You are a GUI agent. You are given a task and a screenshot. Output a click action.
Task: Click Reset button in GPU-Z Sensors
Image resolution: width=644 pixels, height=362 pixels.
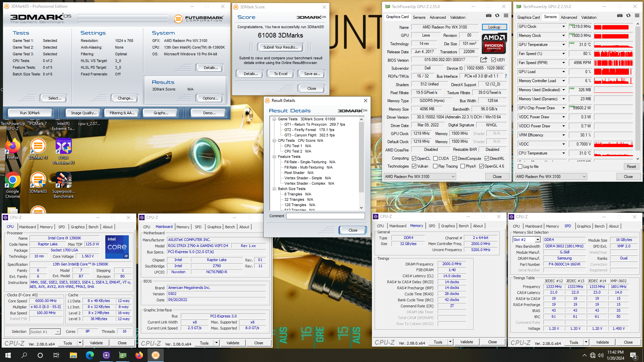(631, 167)
